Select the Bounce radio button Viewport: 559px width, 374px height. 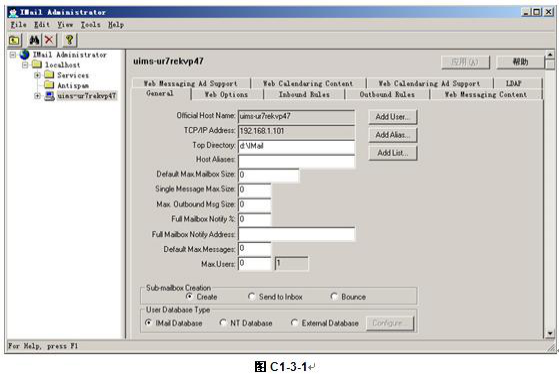click(x=334, y=297)
